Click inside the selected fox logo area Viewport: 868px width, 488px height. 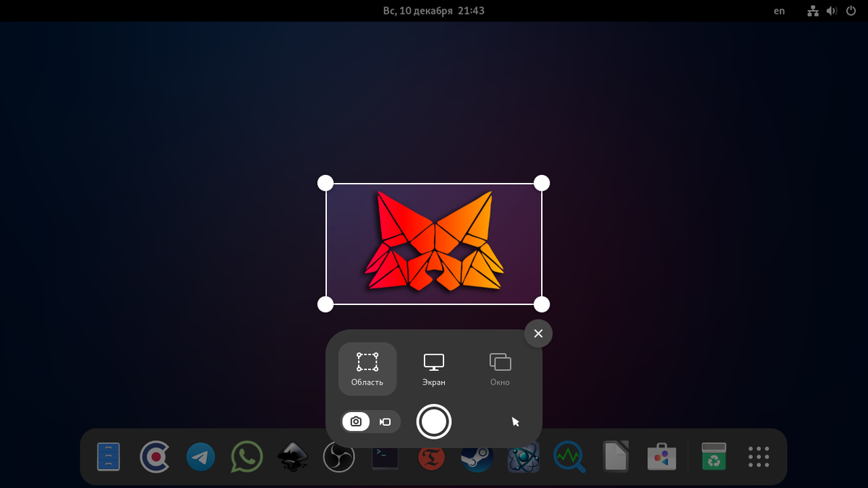tap(434, 244)
